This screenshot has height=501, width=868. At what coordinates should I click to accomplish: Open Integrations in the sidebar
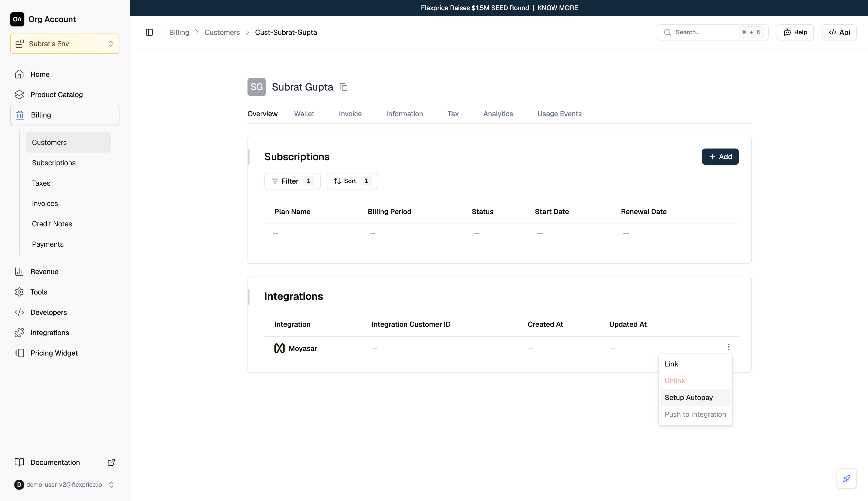tap(65, 332)
